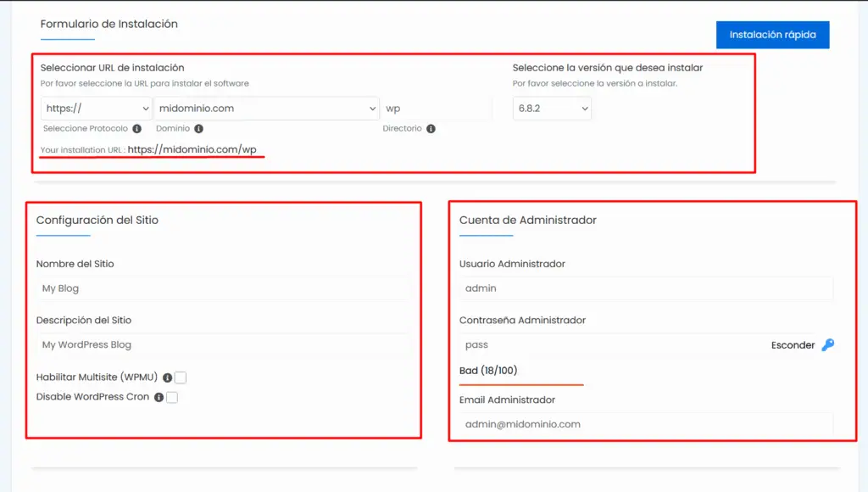868x492 pixels.
Task: Click the Seleccionar URL de instalación label
Action: coord(113,68)
